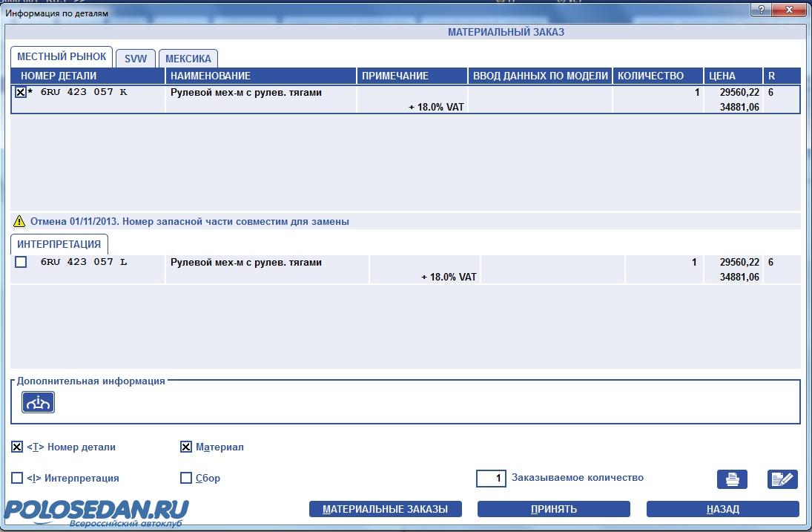Go back with the НАЗАД button
The image size is (812, 532).
722,509
